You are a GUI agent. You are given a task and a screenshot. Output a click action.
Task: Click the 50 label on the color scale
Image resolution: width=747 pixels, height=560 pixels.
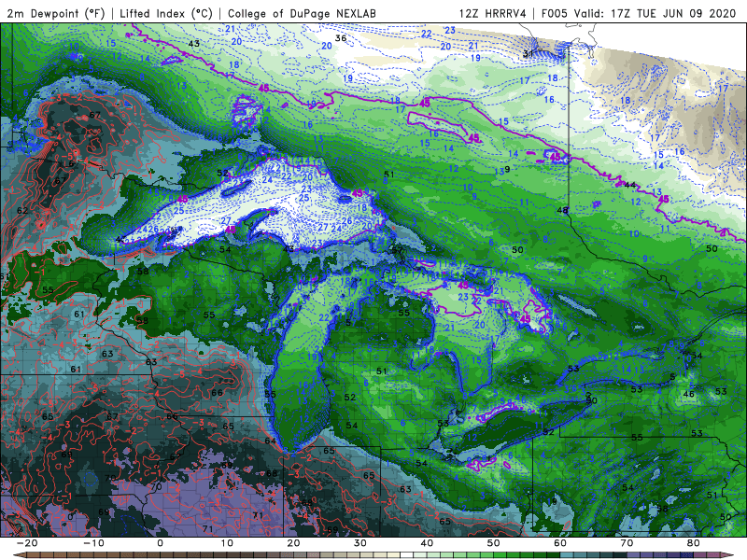pyautogui.click(x=494, y=543)
